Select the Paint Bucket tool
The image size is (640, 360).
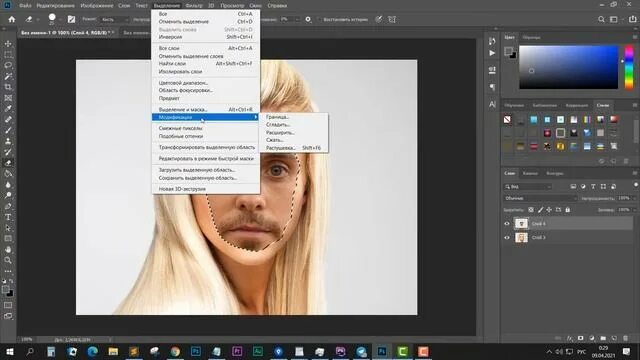(8, 173)
